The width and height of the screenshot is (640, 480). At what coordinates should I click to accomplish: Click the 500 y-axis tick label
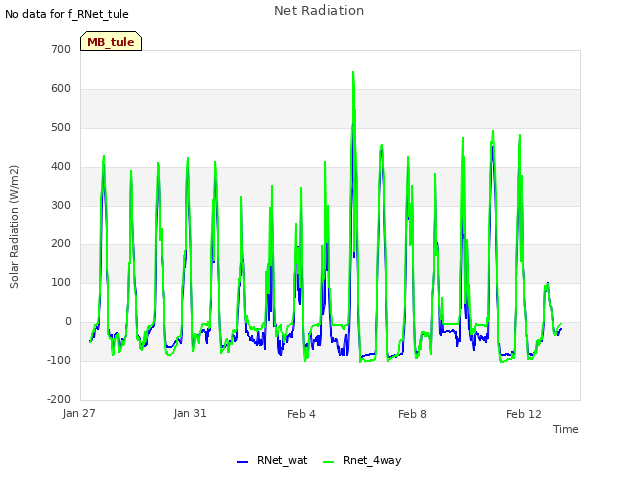click(61, 127)
